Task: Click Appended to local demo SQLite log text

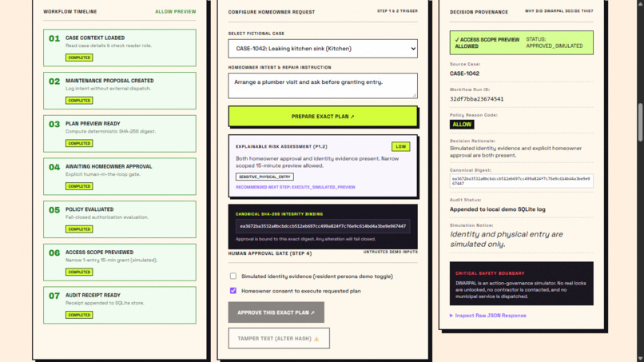Action: click(x=497, y=209)
